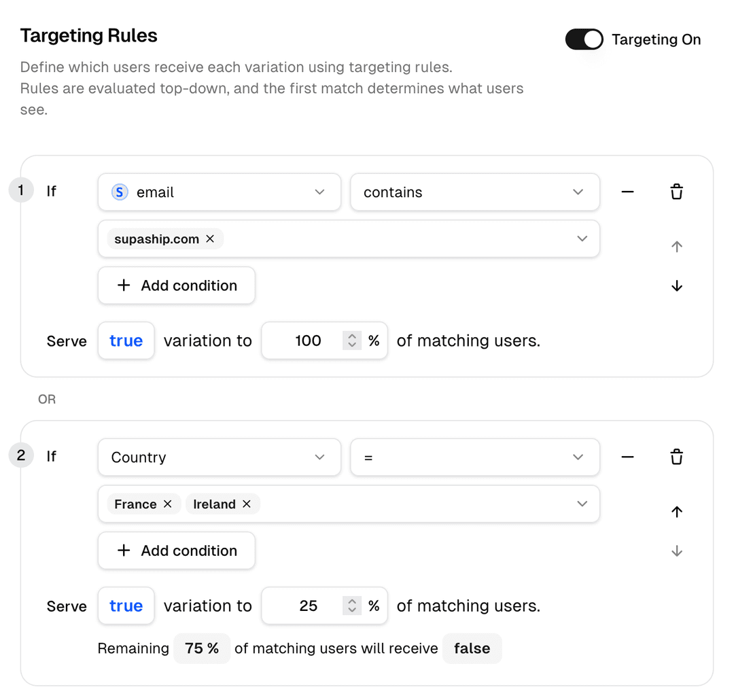734x700 pixels.
Task: Move rule 1 down with down arrow
Action: click(676, 285)
